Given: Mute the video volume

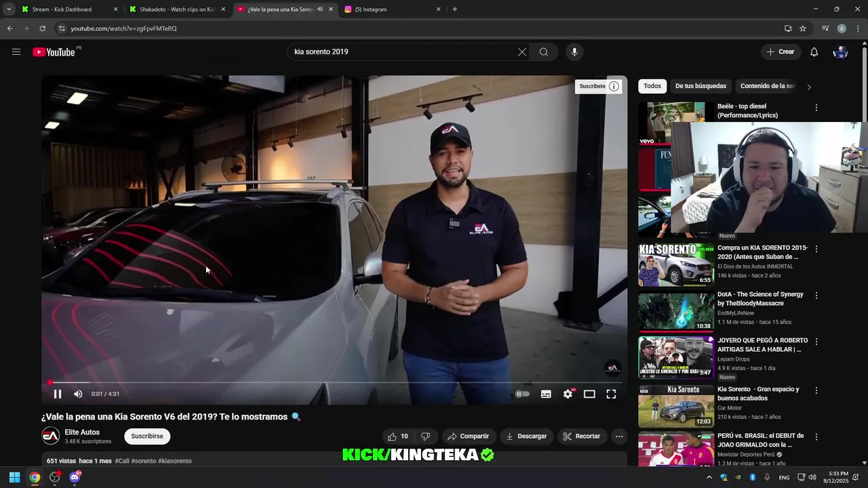Looking at the screenshot, I should pyautogui.click(x=78, y=394).
